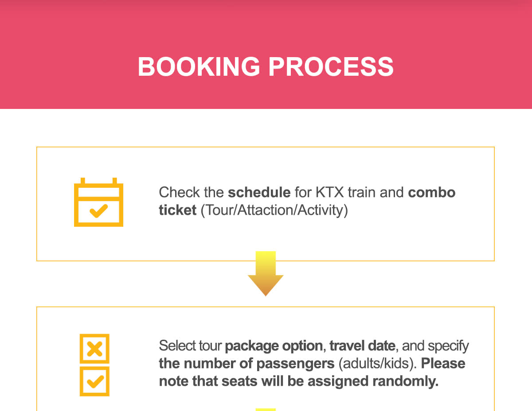Click the yellow checkmark box icon

(94, 381)
